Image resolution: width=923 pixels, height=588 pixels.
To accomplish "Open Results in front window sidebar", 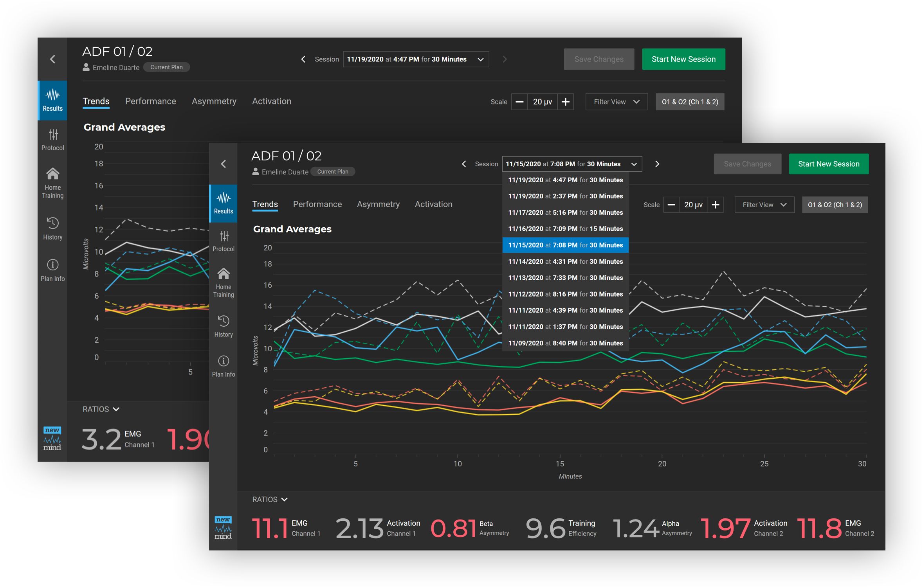I will click(223, 203).
